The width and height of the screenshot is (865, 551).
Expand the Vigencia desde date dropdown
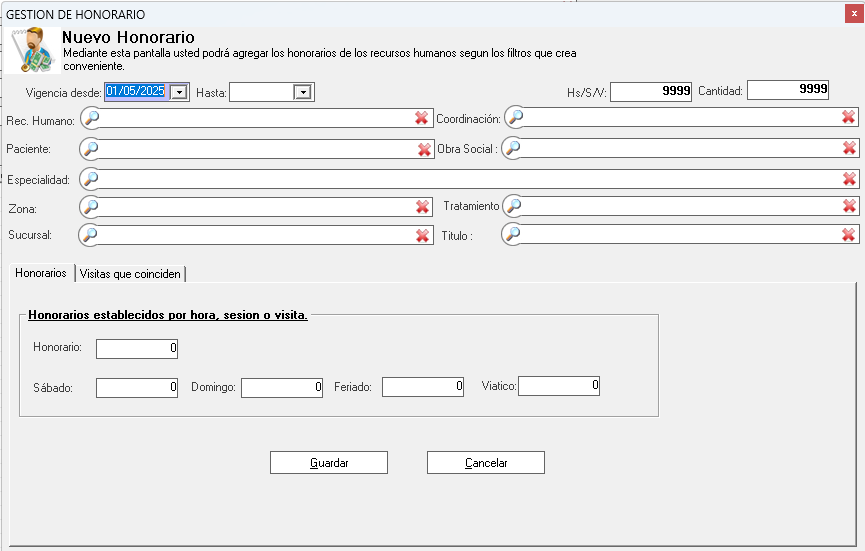[x=179, y=92]
